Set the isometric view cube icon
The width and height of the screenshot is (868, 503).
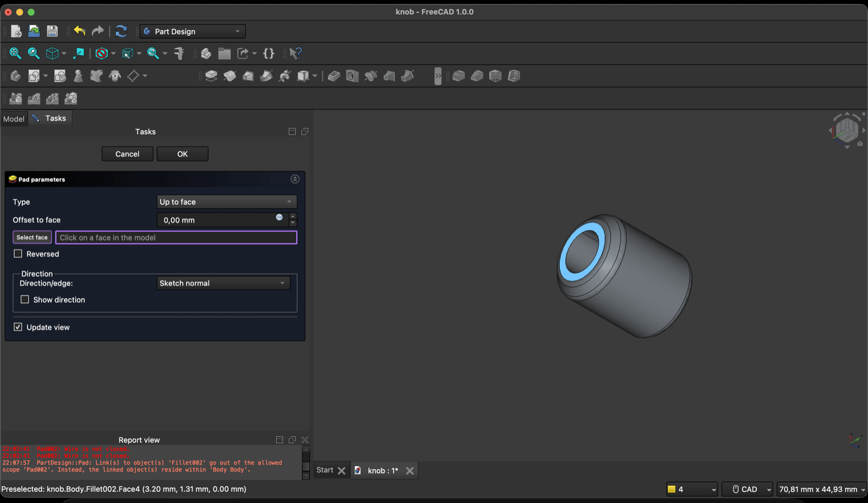pos(52,53)
